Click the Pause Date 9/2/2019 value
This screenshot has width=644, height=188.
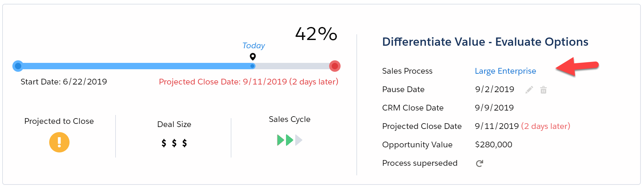pyautogui.click(x=495, y=89)
